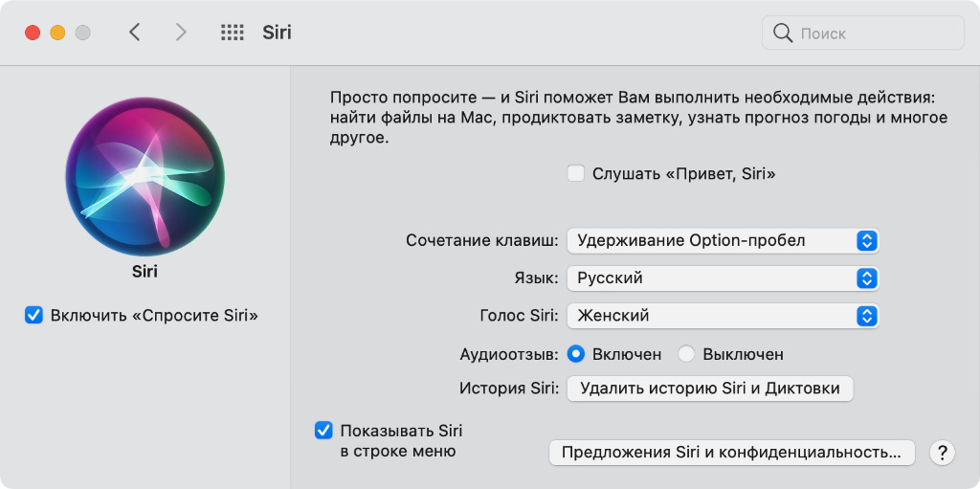The width and height of the screenshot is (980, 489).
Task: Uncheck «Показывать Siri в строке меню»
Action: click(323, 431)
